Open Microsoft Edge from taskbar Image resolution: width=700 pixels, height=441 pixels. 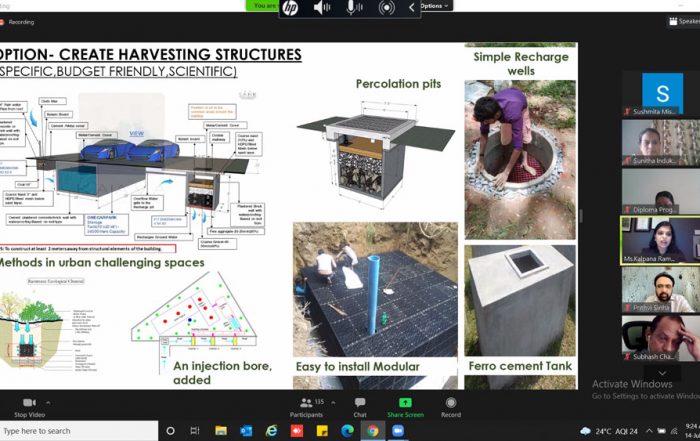click(347, 431)
